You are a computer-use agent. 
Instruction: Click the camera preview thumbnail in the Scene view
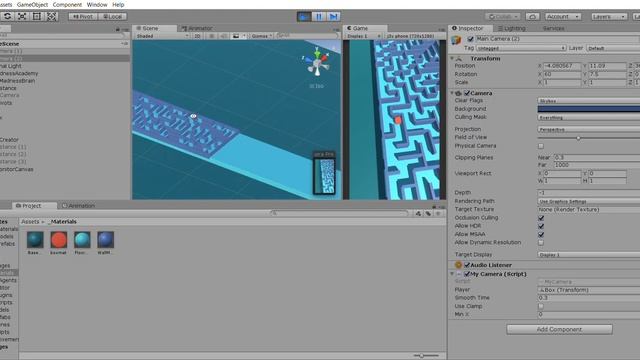click(x=324, y=176)
